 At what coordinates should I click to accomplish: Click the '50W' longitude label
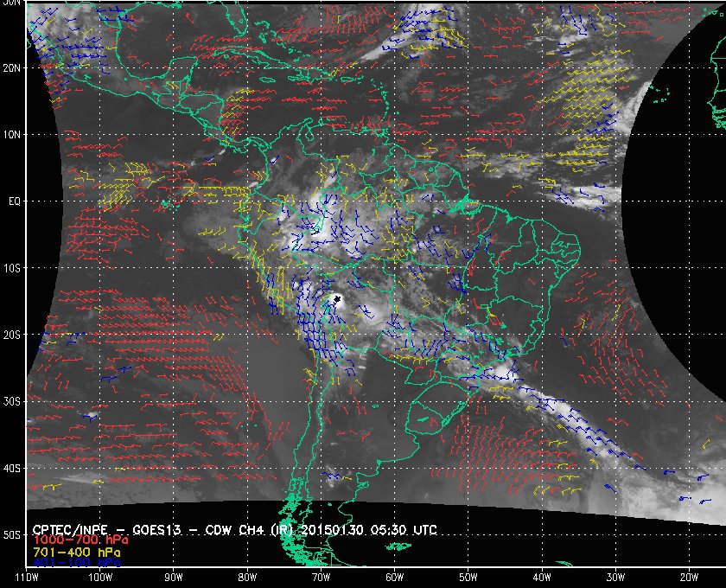coord(468,578)
